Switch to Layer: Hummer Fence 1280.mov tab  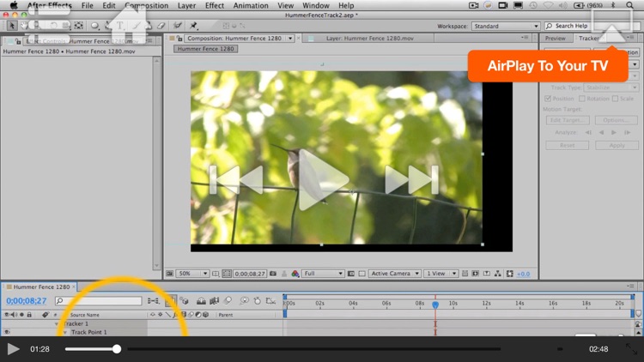369,38
